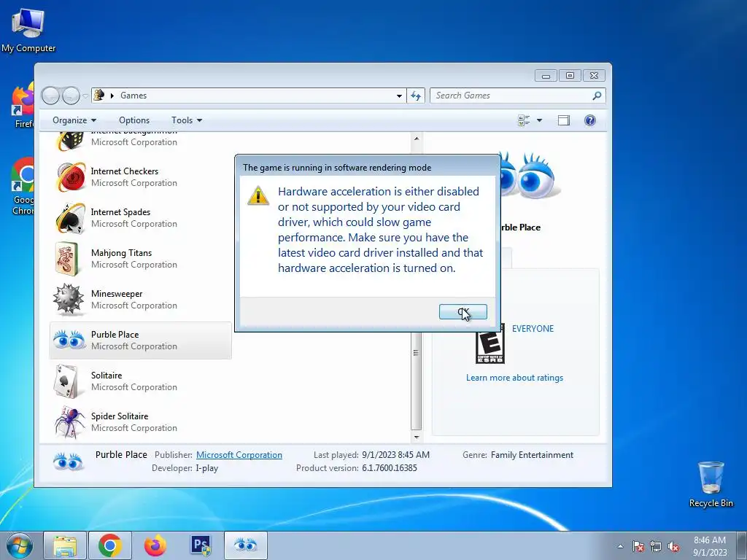747x560 pixels.
Task: Open the muted volume tray icon
Action: pyautogui.click(x=673, y=547)
